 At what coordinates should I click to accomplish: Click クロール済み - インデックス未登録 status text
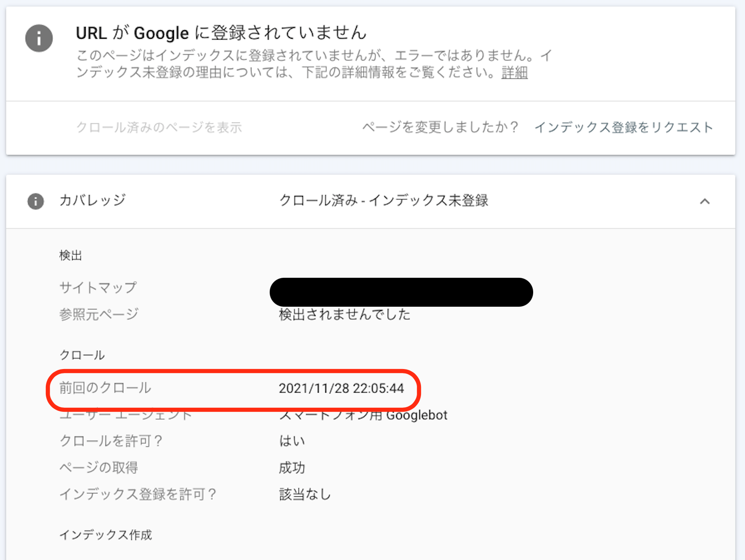[x=384, y=200]
